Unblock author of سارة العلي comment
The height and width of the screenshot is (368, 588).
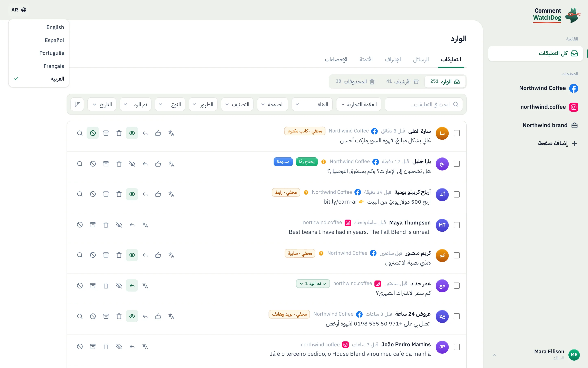click(x=93, y=133)
